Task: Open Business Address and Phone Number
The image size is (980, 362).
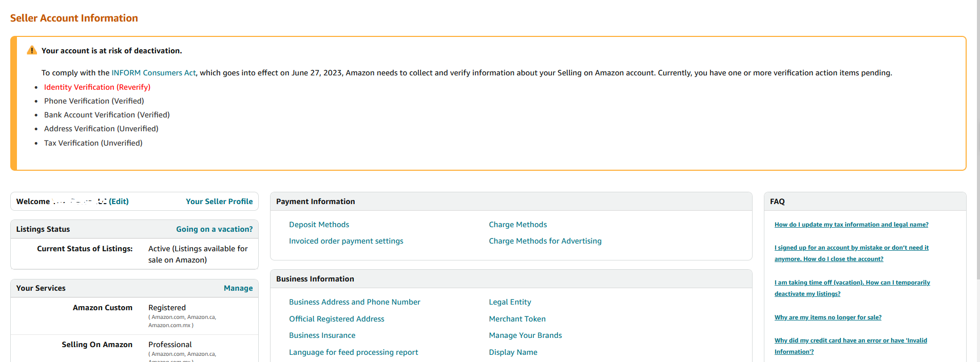Action: [355, 302]
